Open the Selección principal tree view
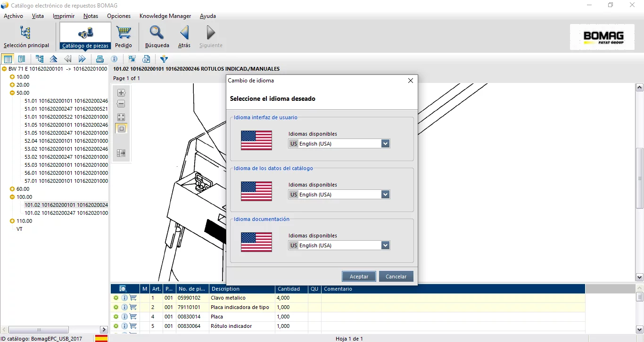 tap(26, 36)
